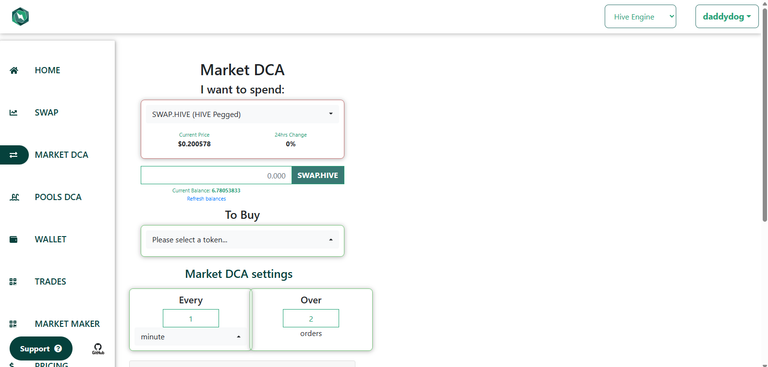The height and width of the screenshot is (367, 768).
Task: Open the minute interval dropdown
Action: tap(191, 337)
